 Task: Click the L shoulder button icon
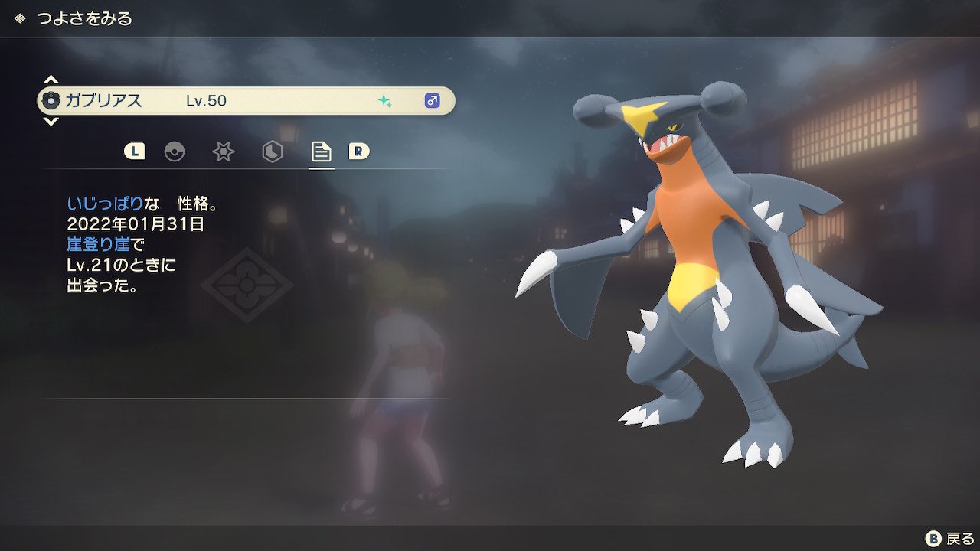pos(134,152)
